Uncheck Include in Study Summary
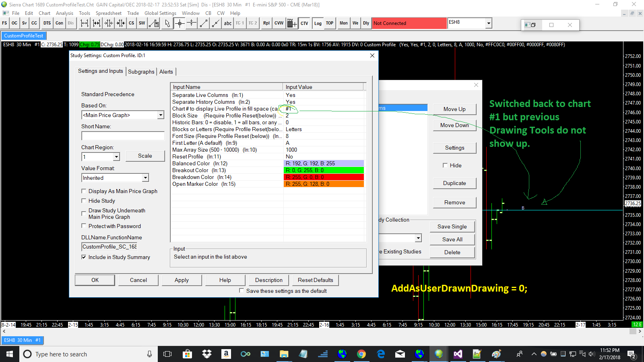 (x=84, y=257)
